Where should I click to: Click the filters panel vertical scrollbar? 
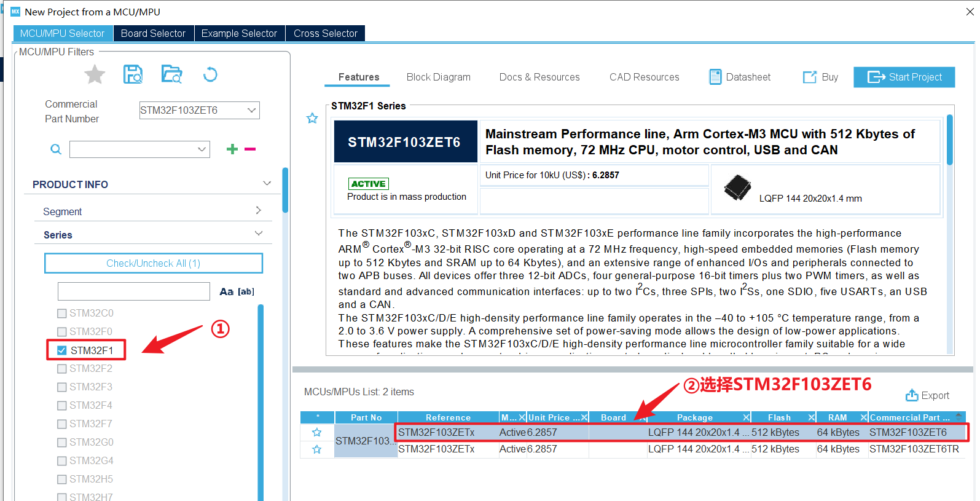click(285, 190)
